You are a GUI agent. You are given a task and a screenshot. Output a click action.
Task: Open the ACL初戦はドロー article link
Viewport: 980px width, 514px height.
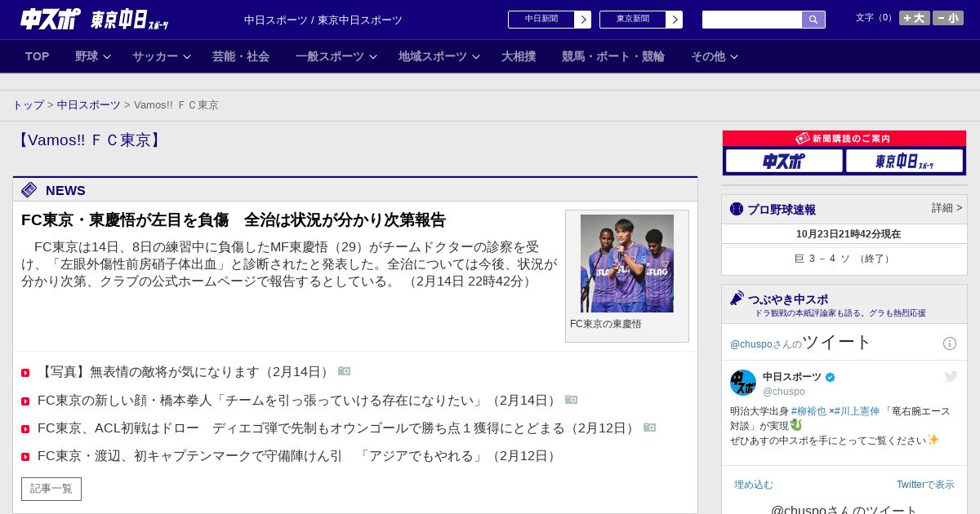(338, 428)
